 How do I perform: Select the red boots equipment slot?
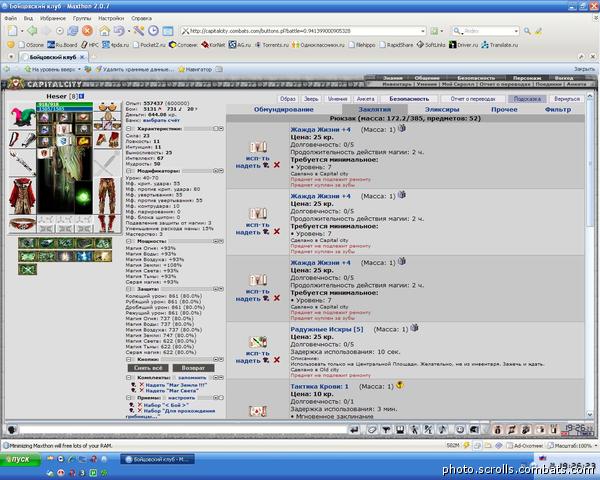[107, 224]
